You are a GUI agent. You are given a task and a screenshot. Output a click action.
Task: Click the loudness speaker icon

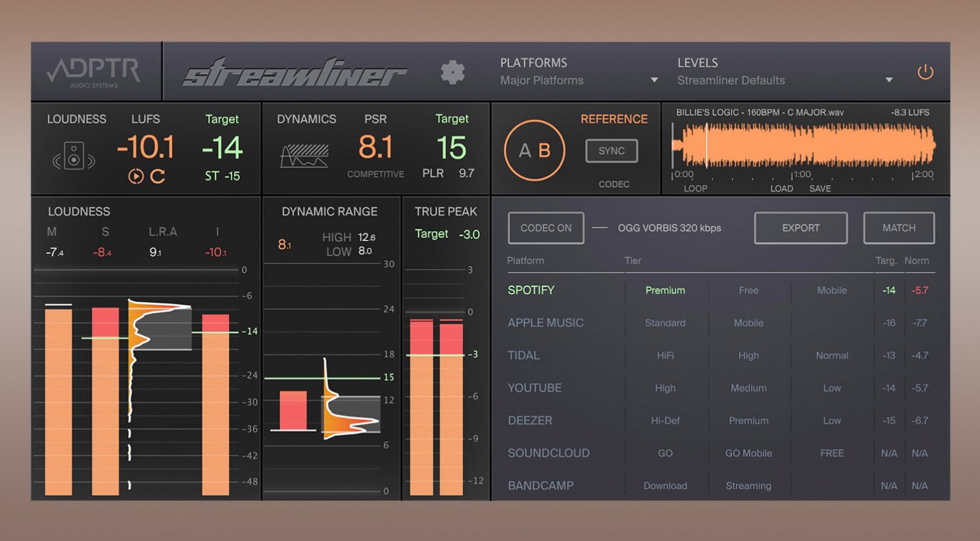pyautogui.click(x=73, y=155)
